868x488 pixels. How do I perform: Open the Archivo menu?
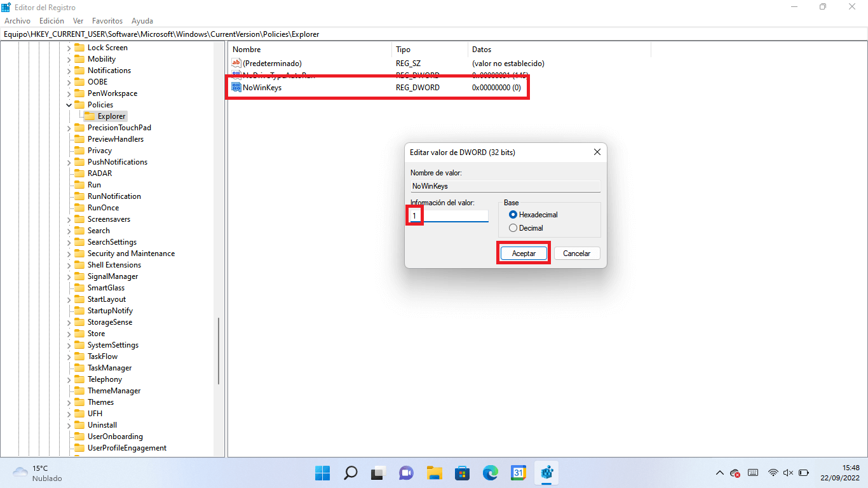pyautogui.click(x=17, y=21)
